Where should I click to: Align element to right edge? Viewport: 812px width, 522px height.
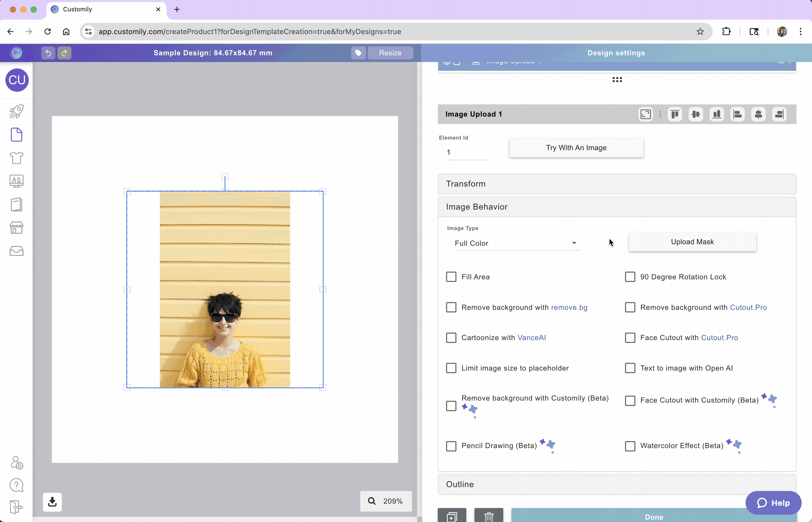point(779,114)
